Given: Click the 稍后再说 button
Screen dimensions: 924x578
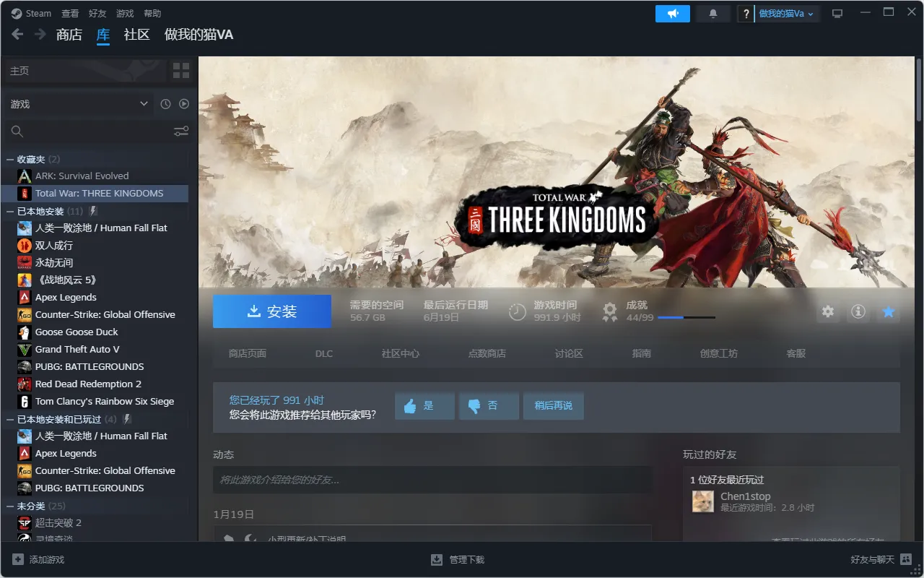Looking at the screenshot, I should pos(553,406).
